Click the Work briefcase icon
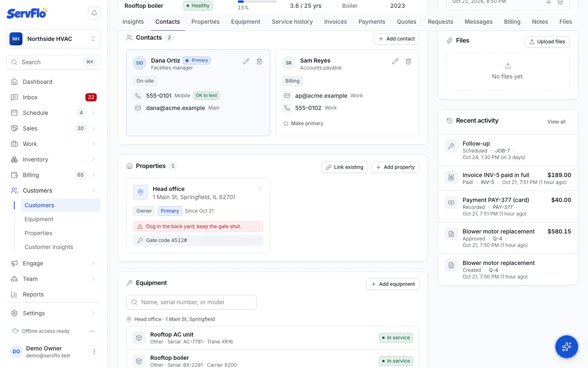 (14, 144)
